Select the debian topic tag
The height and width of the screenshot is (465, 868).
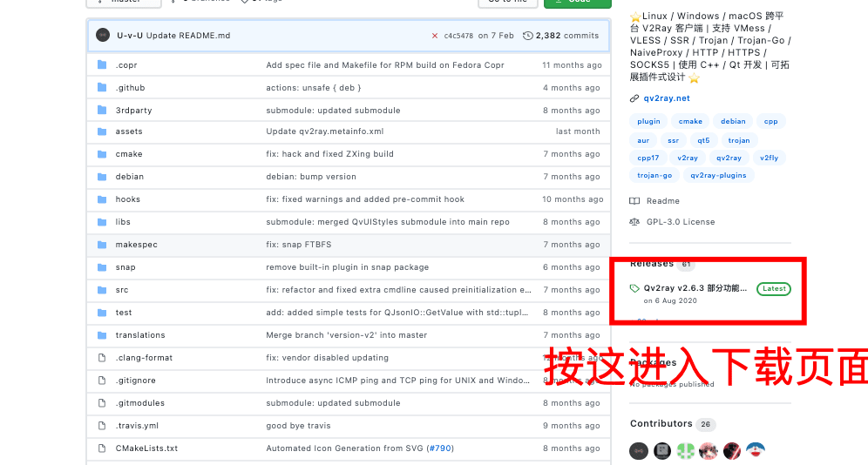(733, 121)
